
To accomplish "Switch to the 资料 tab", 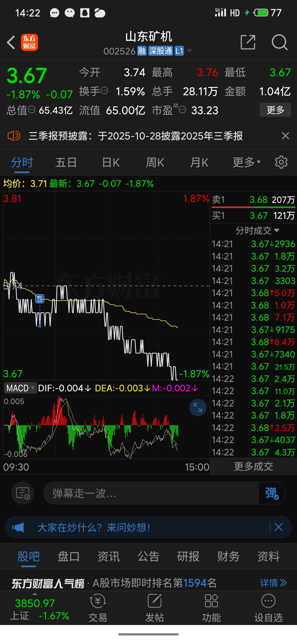I will pyautogui.click(x=268, y=556).
